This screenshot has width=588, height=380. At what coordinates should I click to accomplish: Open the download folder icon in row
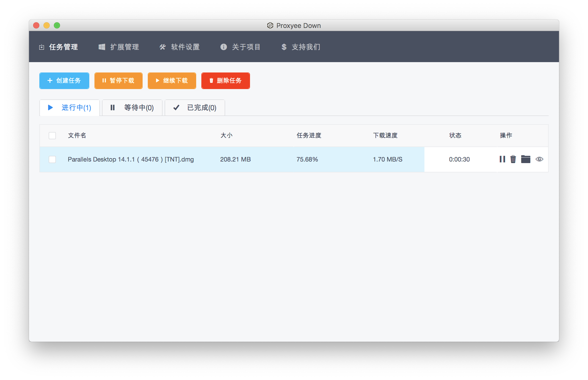[526, 159]
